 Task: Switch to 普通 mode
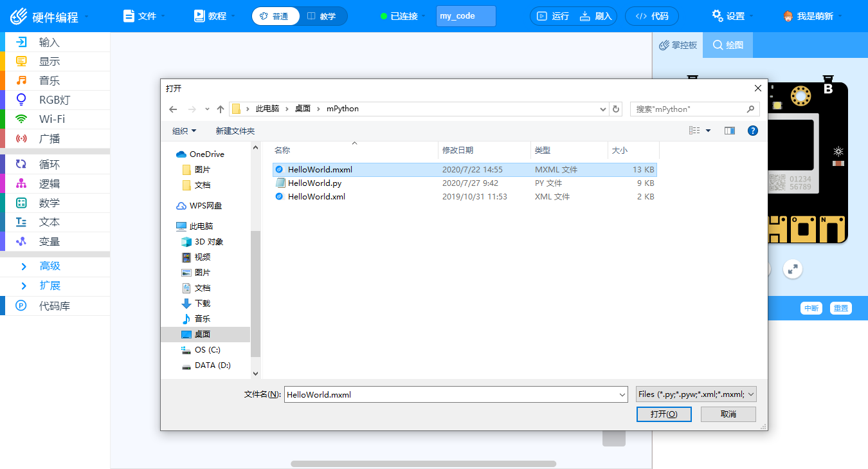275,16
